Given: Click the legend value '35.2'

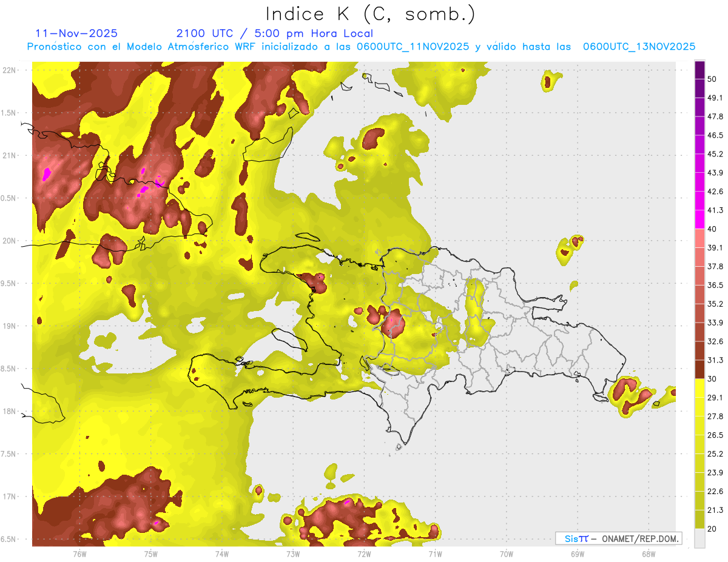Looking at the screenshot, I should (x=715, y=304).
